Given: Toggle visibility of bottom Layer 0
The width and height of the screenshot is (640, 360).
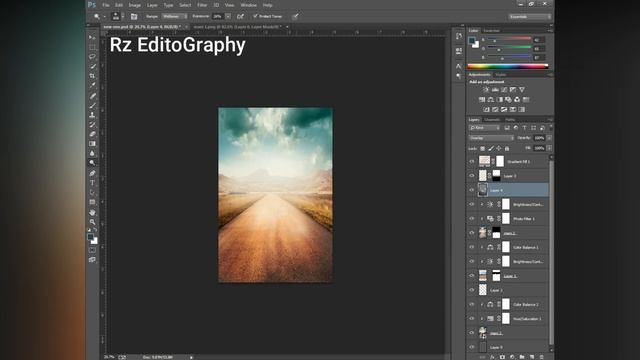Looking at the screenshot, I should point(472,347).
